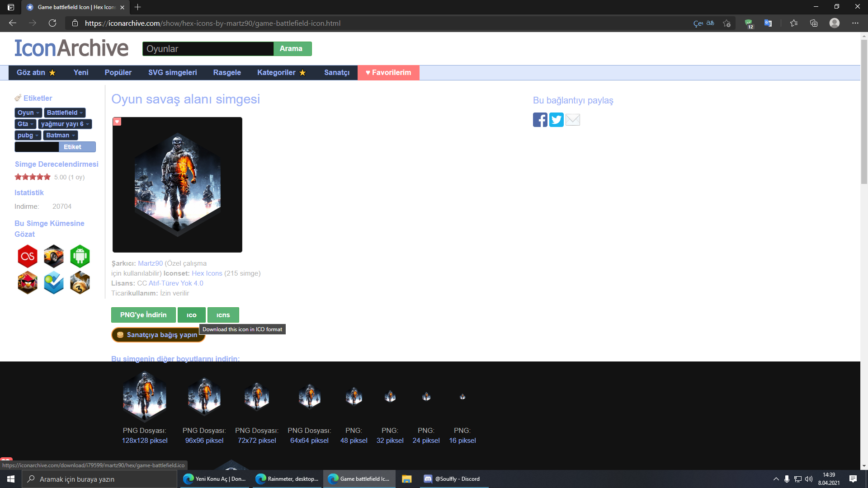Viewport: 868px width, 488px height.
Task: Expand the Batman tag dropdown
Action: coord(73,136)
